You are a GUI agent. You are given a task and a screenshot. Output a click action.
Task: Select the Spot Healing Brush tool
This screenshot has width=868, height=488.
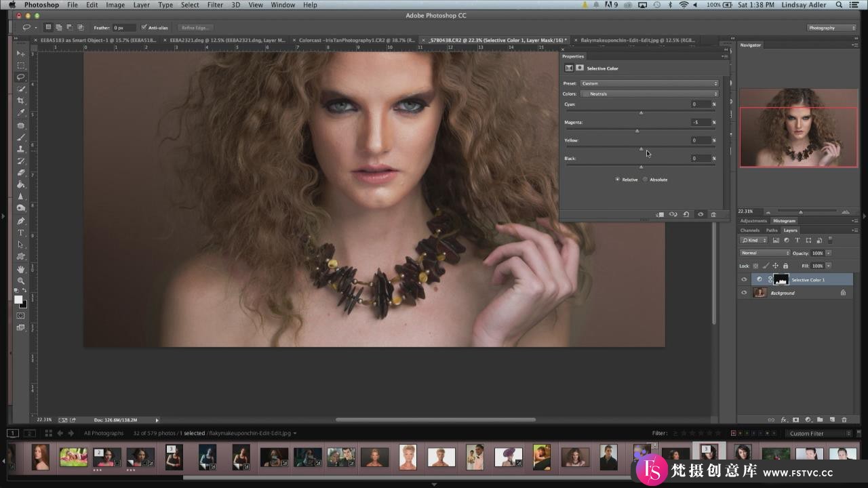(21, 125)
